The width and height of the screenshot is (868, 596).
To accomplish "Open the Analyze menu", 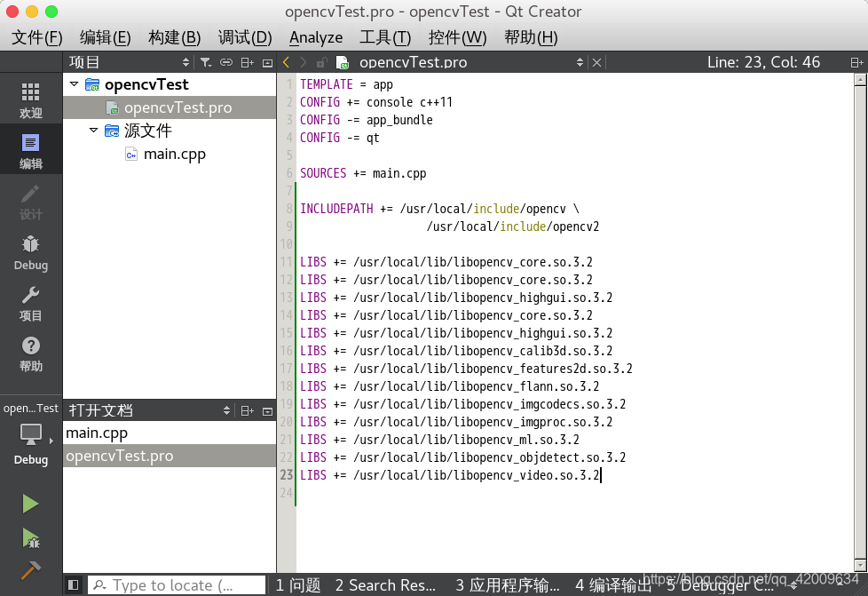I will (x=316, y=37).
